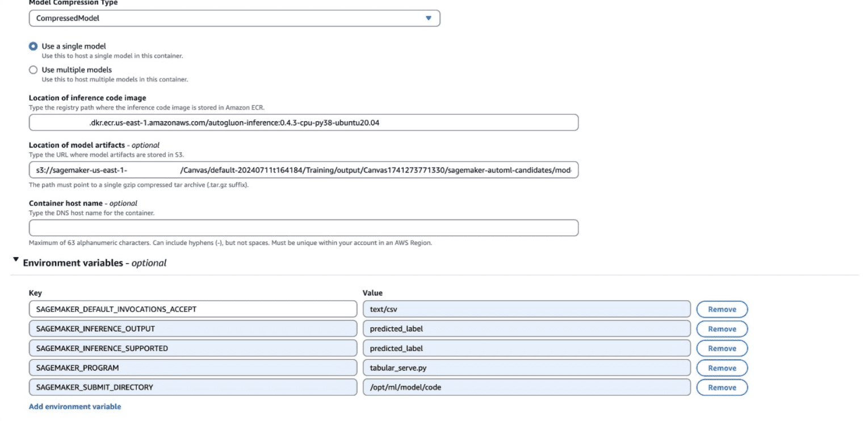Screen dimensions: 868x421
Task: Select the Use a single model option
Action: (x=32, y=46)
